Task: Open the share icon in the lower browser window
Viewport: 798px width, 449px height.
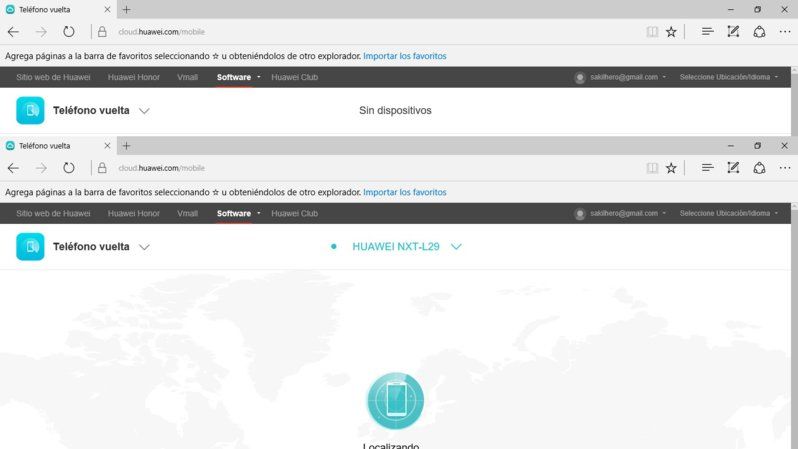Action: coord(759,168)
